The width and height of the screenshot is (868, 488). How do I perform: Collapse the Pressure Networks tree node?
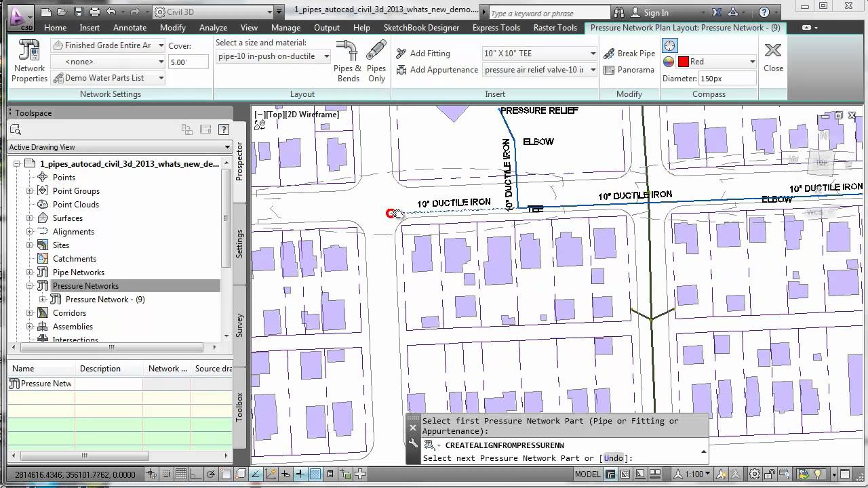(30, 286)
